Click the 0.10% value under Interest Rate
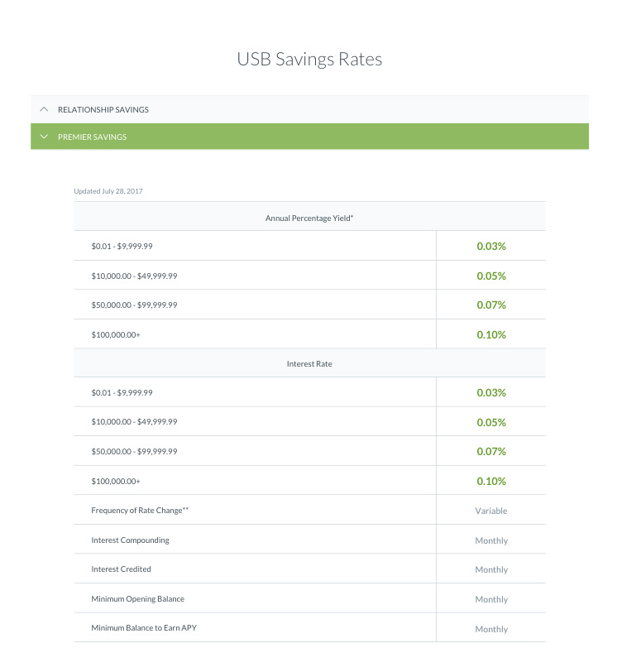This screenshot has height=672, width=622. point(490,481)
